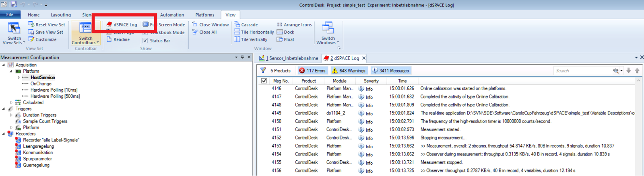
Task: Collapse the Acquisition tree node
Action: coord(4,65)
